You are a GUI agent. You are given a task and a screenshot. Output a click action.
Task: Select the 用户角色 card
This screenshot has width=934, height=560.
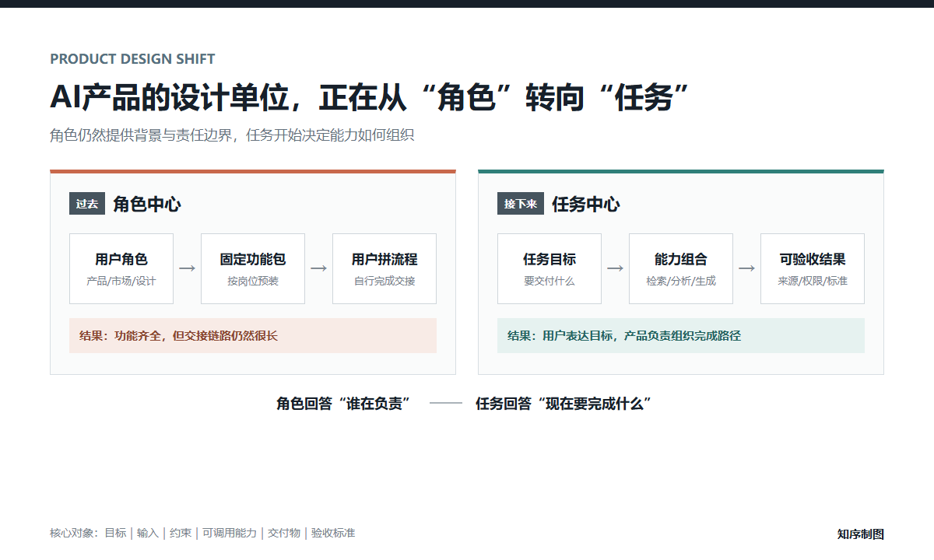pos(121,268)
